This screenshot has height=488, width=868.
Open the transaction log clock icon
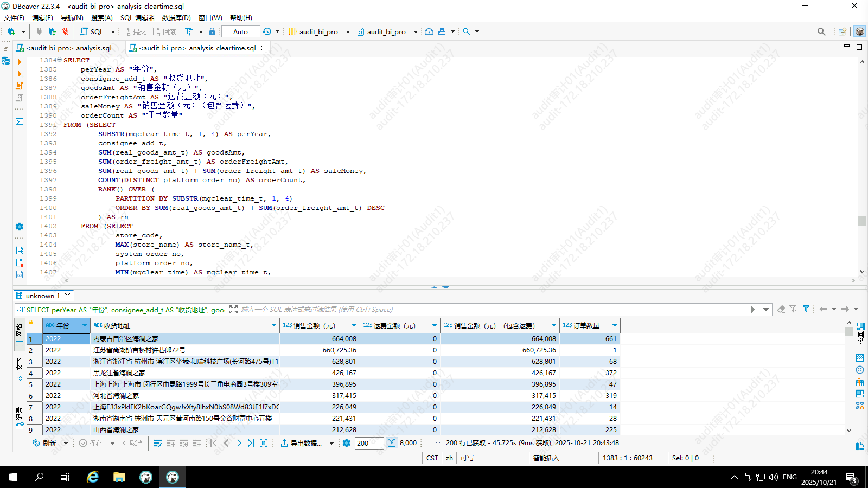click(267, 31)
